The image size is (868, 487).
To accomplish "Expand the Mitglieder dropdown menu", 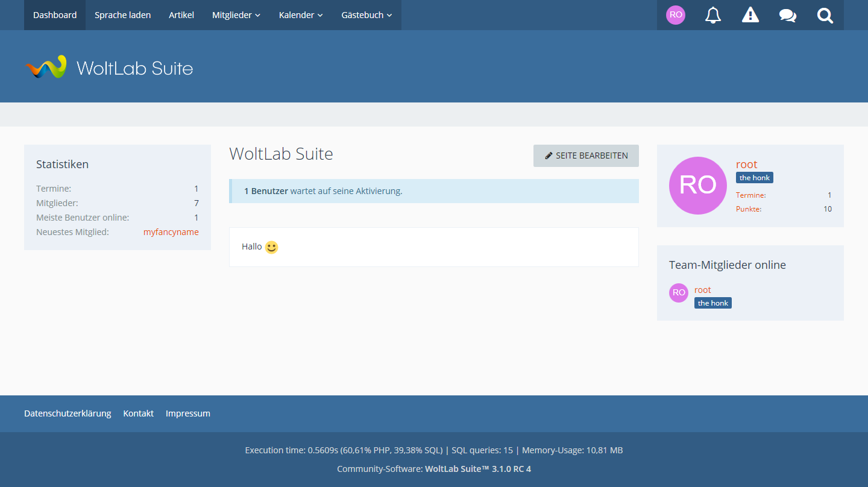I will pos(236,15).
